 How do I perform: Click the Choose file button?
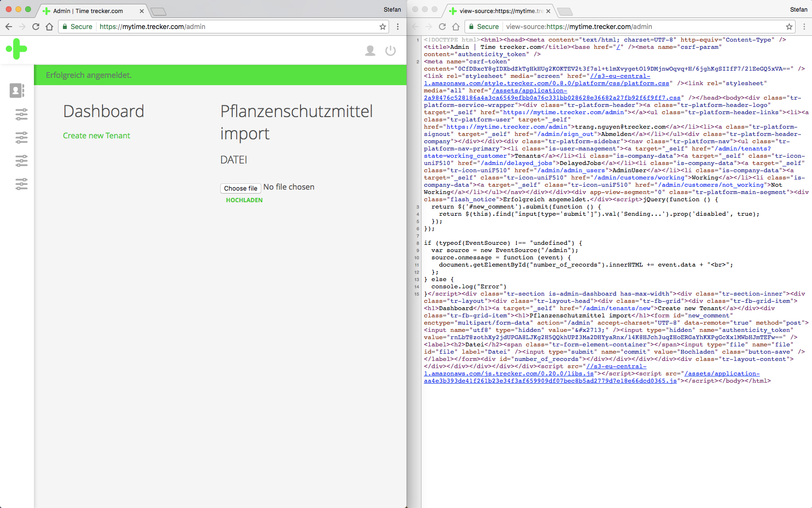[x=241, y=188]
